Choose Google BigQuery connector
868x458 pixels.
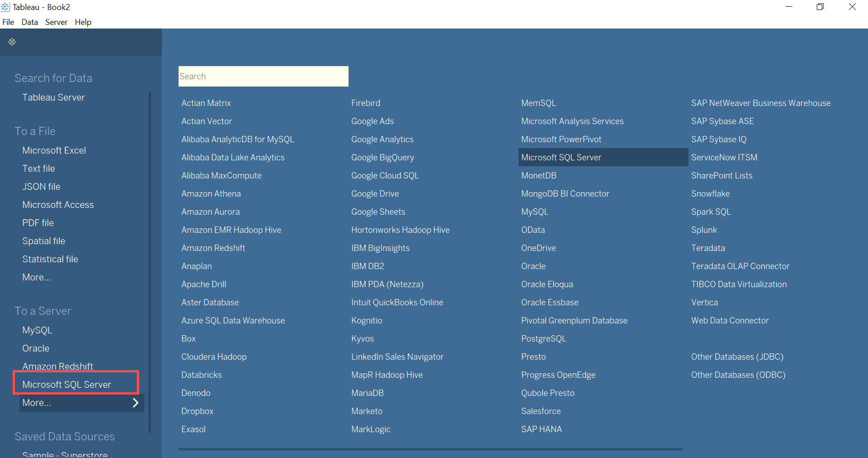(383, 157)
